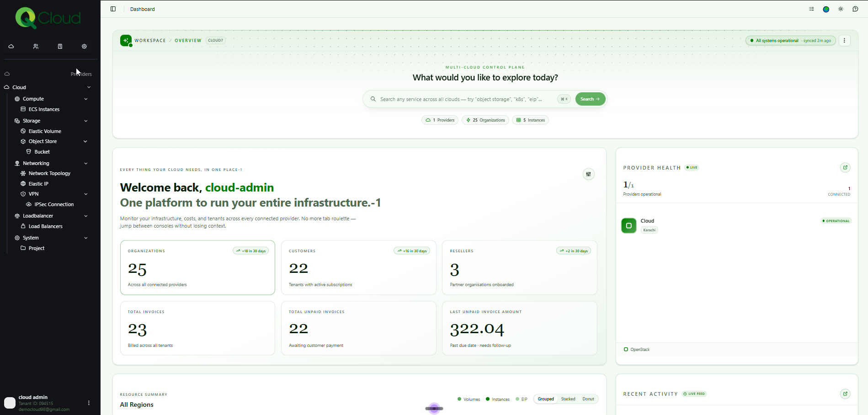The image size is (868, 415).
Task: Select the Grouped chart view
Action: [x=546, y=399]
